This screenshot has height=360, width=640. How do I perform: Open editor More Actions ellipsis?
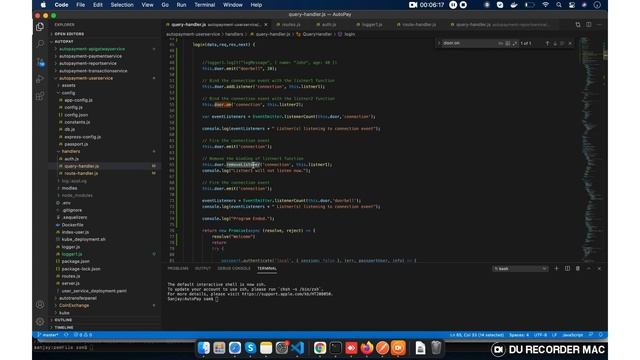[599, 24]
